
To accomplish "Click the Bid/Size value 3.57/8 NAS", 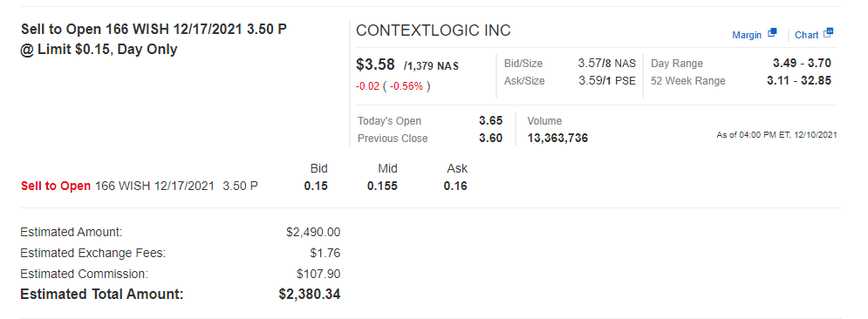I will pos(606,63).
